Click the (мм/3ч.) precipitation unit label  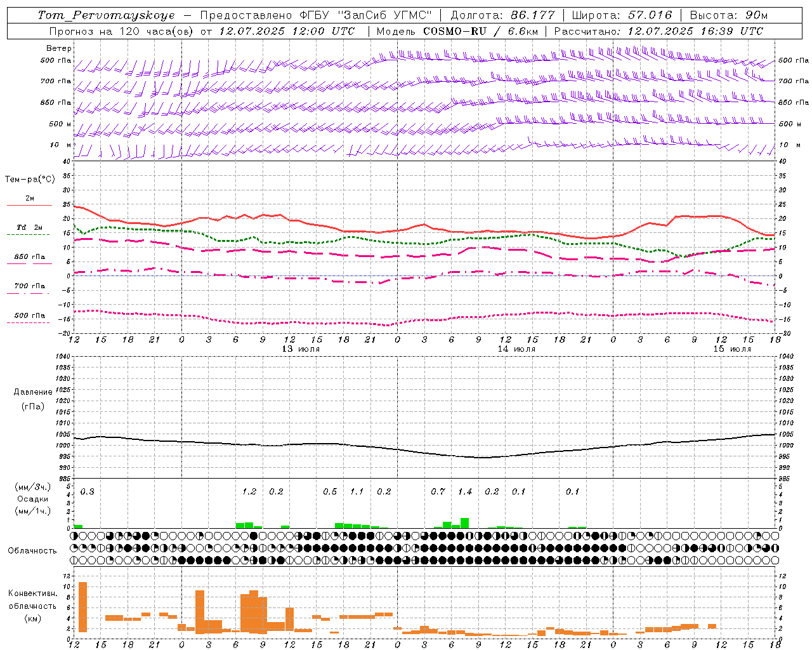[33, 487]
